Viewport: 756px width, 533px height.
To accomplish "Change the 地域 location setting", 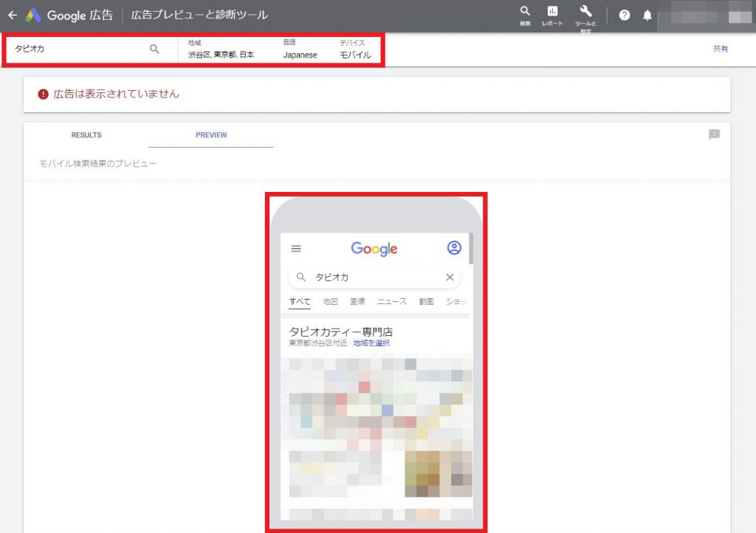I will click(x=221, y=49).
